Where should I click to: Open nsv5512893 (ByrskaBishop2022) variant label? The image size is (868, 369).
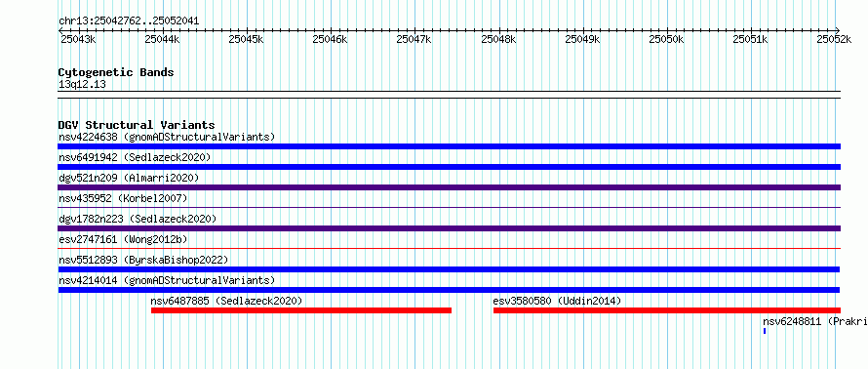(143, 260)
